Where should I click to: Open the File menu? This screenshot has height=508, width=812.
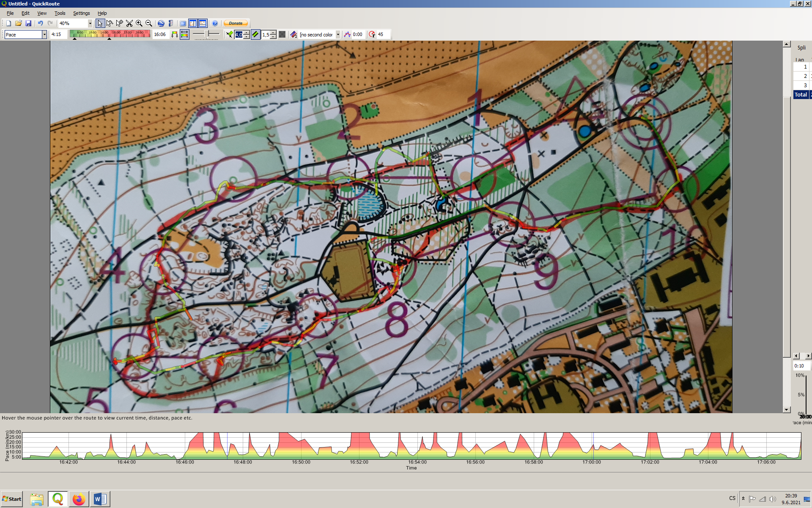pyautogui.click(x=10, y=13)
